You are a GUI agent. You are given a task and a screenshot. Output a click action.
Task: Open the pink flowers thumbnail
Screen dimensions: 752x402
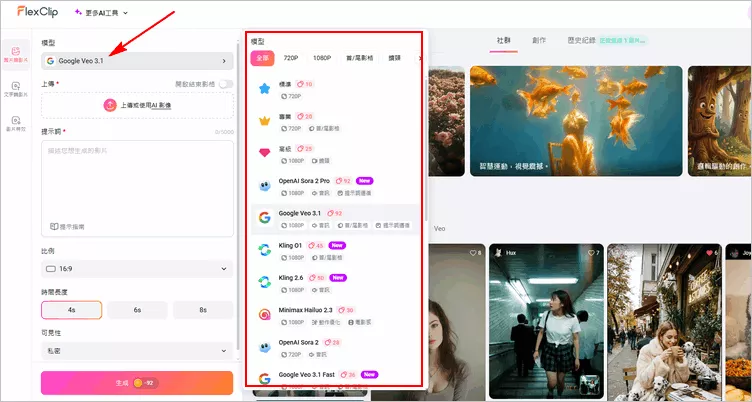tap(446, 121)
